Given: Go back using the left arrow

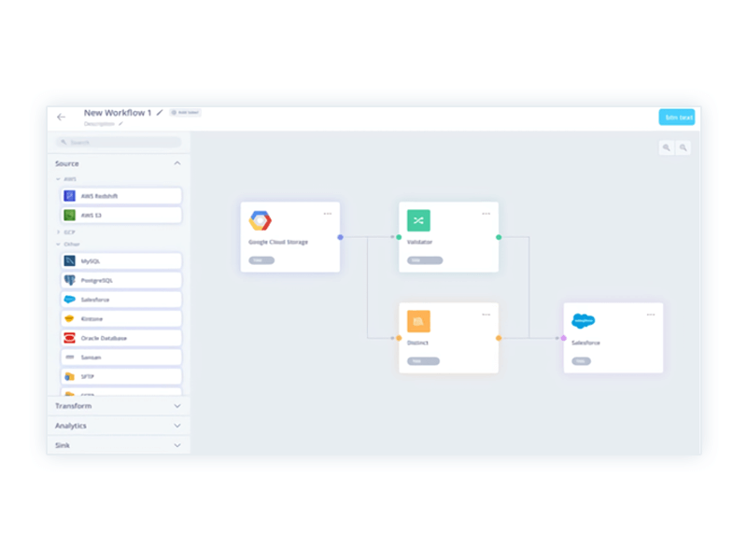Looking at the screenshot, I should click(61, 117).
